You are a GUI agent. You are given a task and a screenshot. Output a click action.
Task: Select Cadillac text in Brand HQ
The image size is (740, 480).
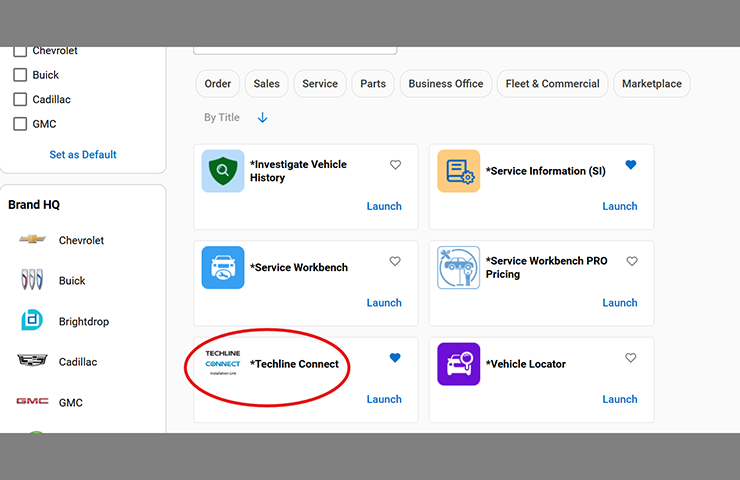tap(78, 362)
